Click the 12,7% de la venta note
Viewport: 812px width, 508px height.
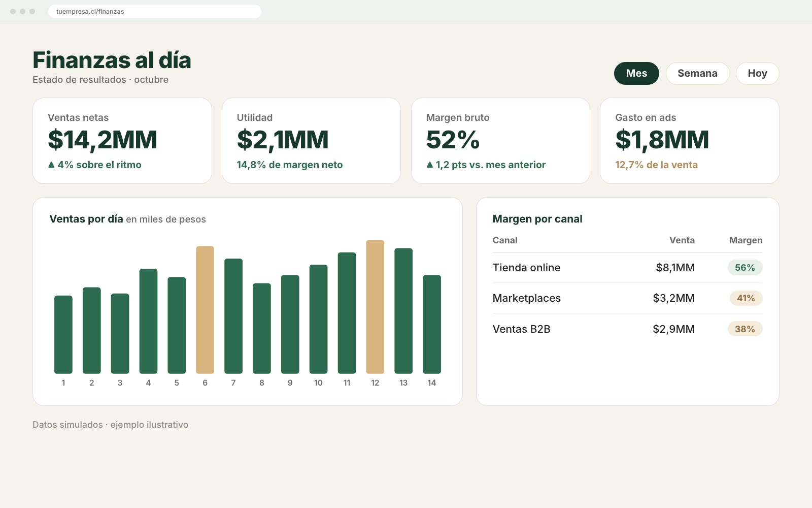656,165
